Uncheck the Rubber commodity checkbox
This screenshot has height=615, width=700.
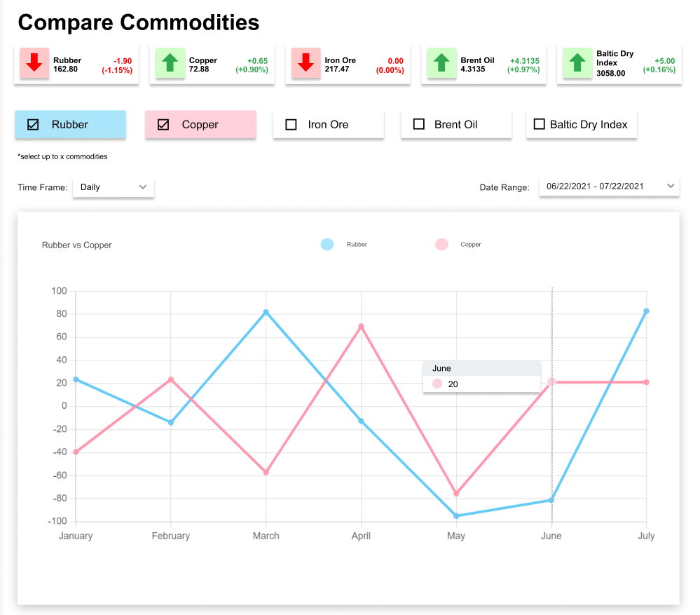point(33,125)
